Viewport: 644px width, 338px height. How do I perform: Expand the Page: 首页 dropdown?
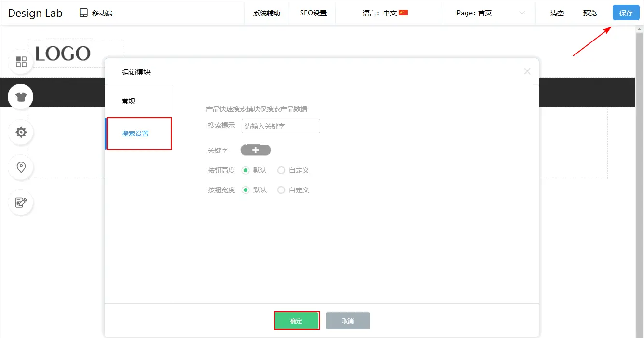click(x=490, y=13)
